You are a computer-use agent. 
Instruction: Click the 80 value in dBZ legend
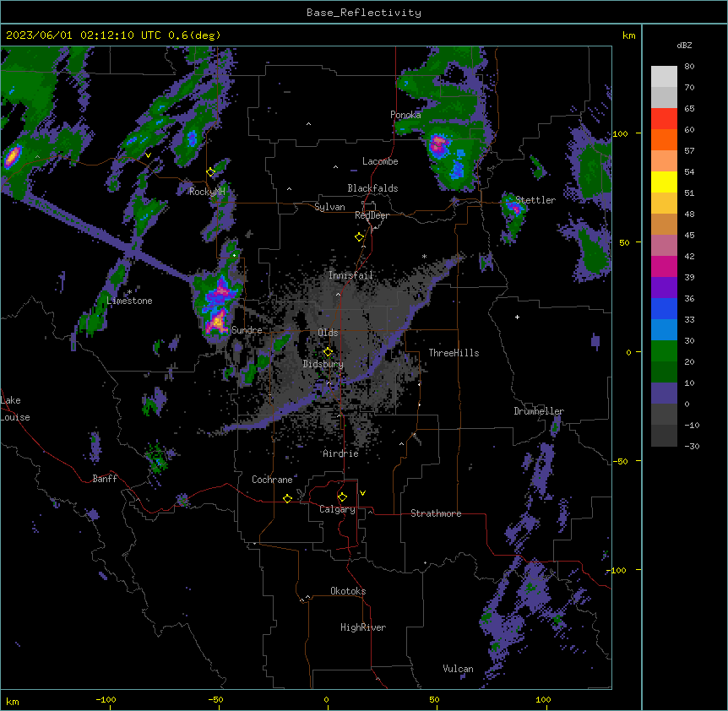coord(689,67)
